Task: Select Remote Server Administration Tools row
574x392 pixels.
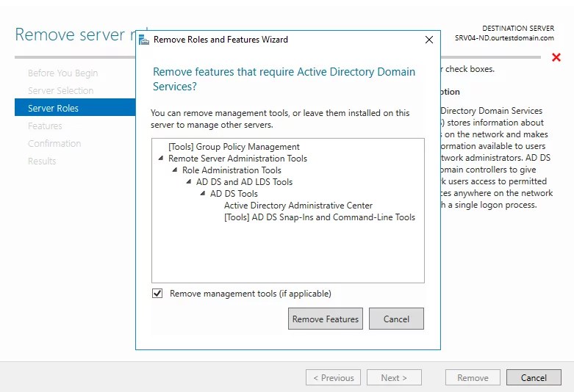Action: pyautogui.click(x=237, y=159)
